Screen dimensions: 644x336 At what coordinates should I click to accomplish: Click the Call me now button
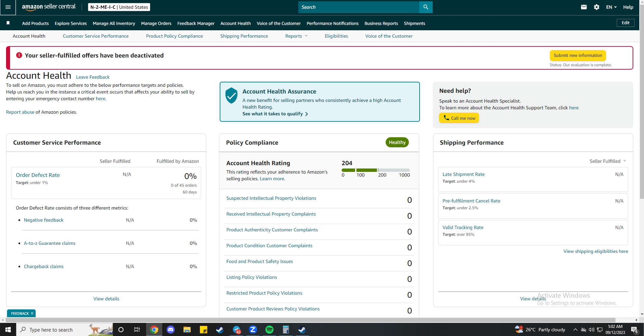pyautogui.click(x=459, y=118)
